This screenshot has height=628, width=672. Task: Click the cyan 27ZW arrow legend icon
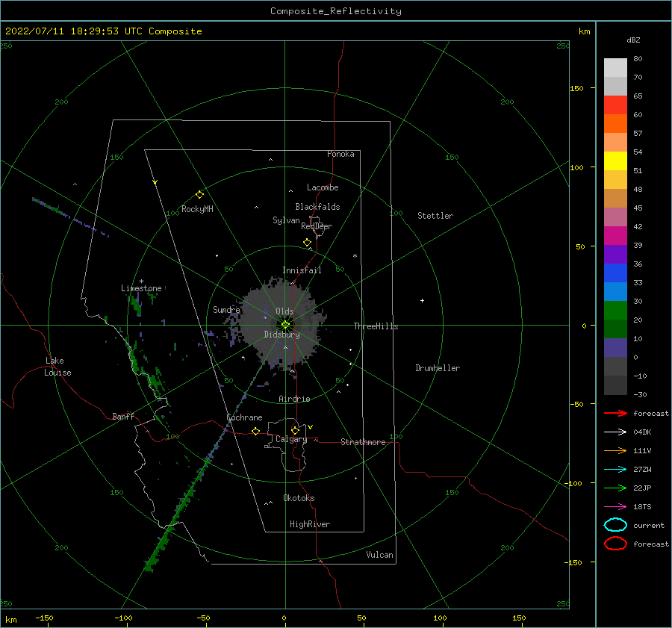tap(615, 470)
